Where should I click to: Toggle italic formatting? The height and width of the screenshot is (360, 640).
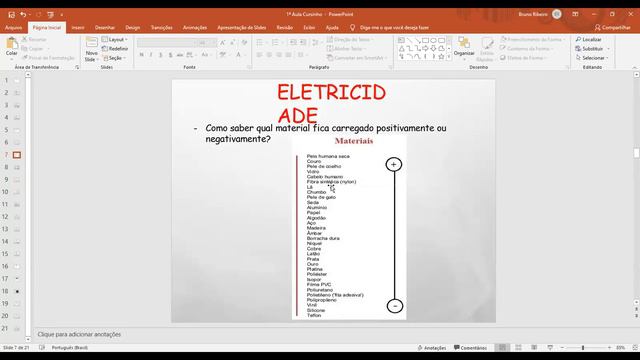tap(151, 55)
